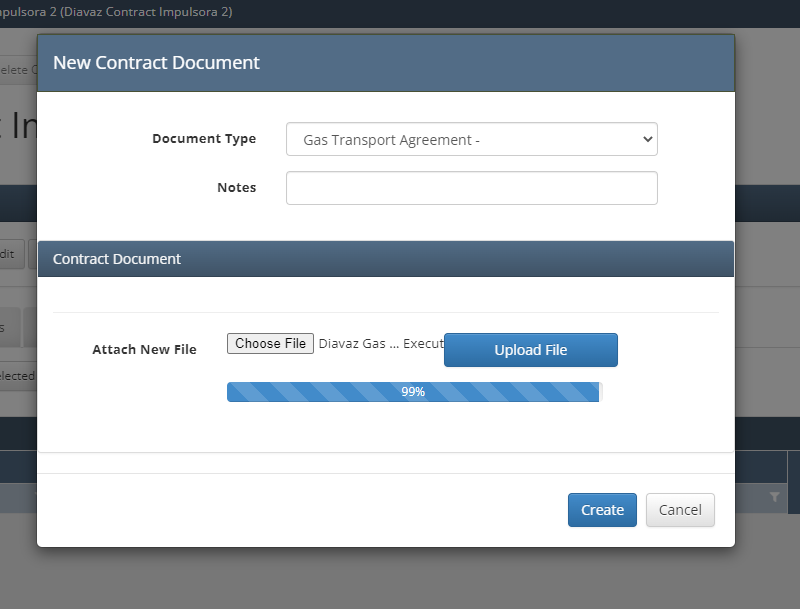Click the filter funnel icon in grid header
The width and height of the screenshot is (800, 609).
pyautogui.click(x=774, y=497)
